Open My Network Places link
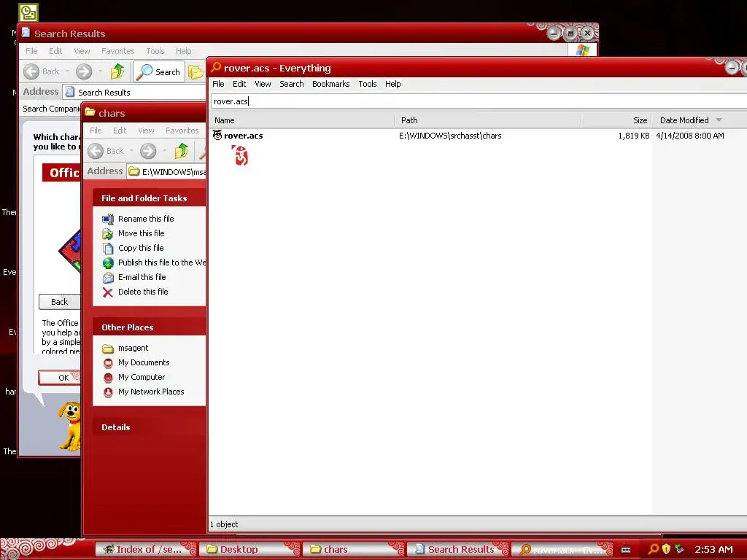Viewport: 747px width, 560px height. coord(151,392)
